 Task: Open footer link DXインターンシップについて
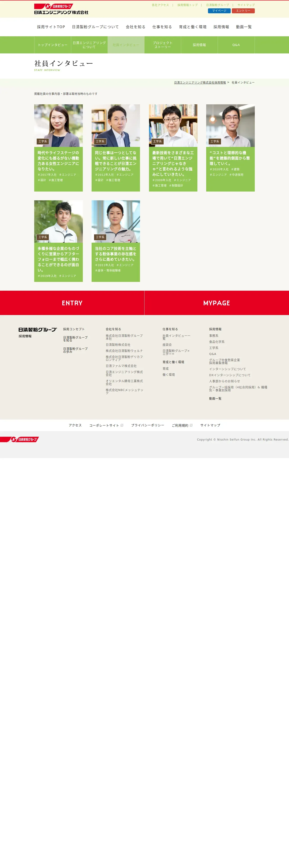point(230,375)
